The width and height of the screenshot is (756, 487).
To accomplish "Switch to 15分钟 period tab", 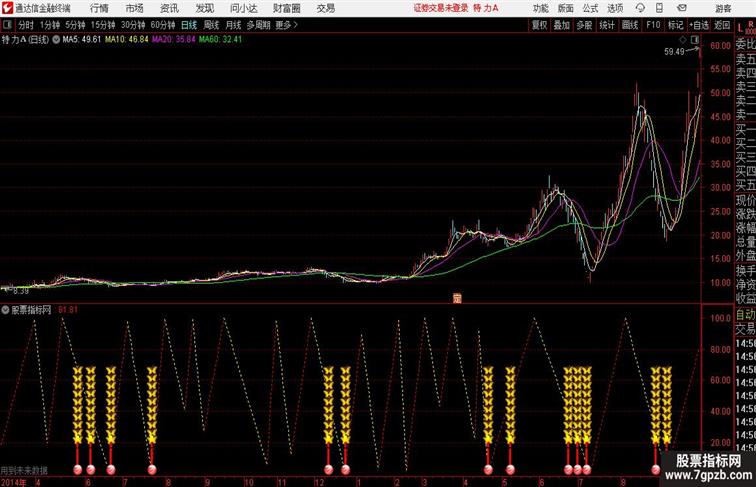I will coord(103,25).
